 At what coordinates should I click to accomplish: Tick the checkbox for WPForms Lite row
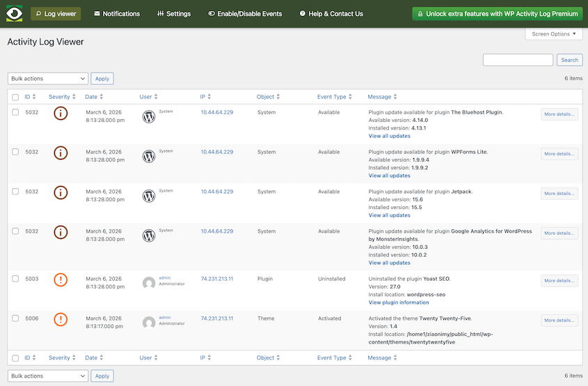15,152
